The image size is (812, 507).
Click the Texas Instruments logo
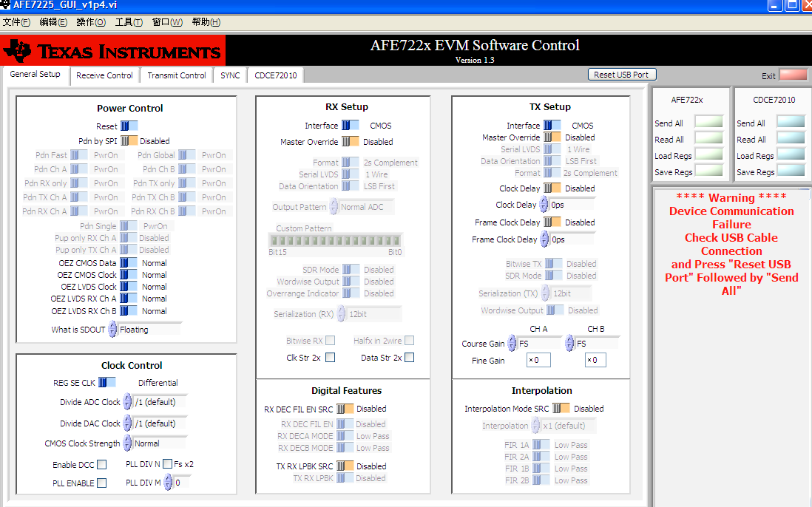[113, 51]
